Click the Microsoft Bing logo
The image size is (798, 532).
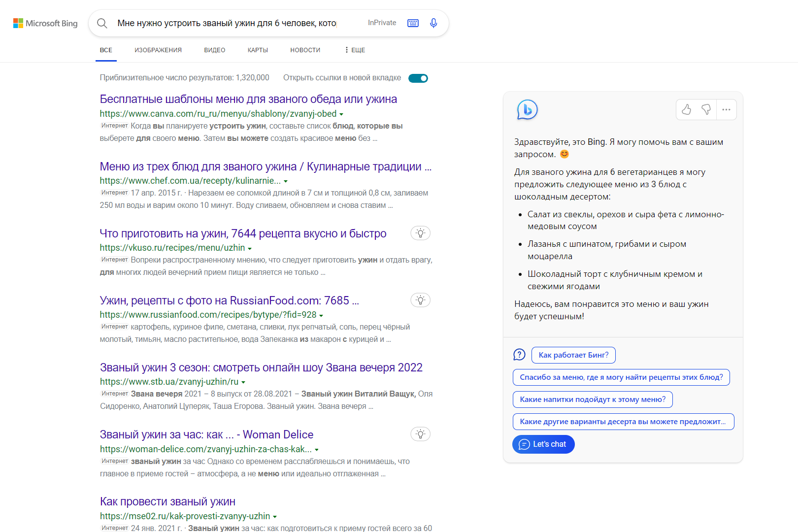click(45, 23)
